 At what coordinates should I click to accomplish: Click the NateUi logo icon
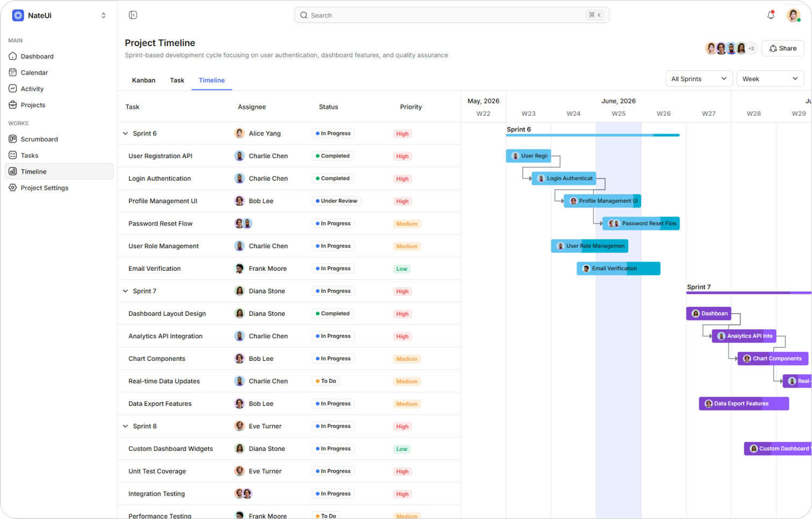click(x=18, y=16)
